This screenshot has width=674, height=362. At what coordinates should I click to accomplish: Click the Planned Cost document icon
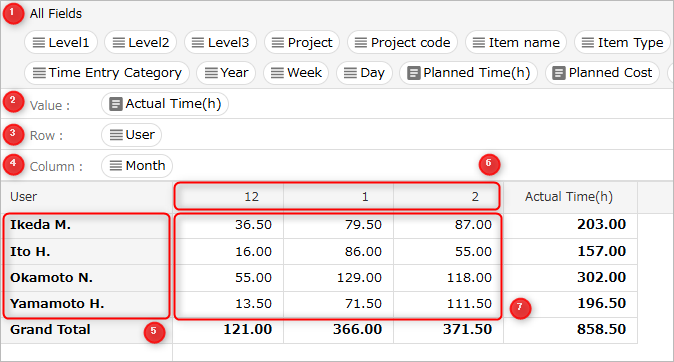point(559,73)
